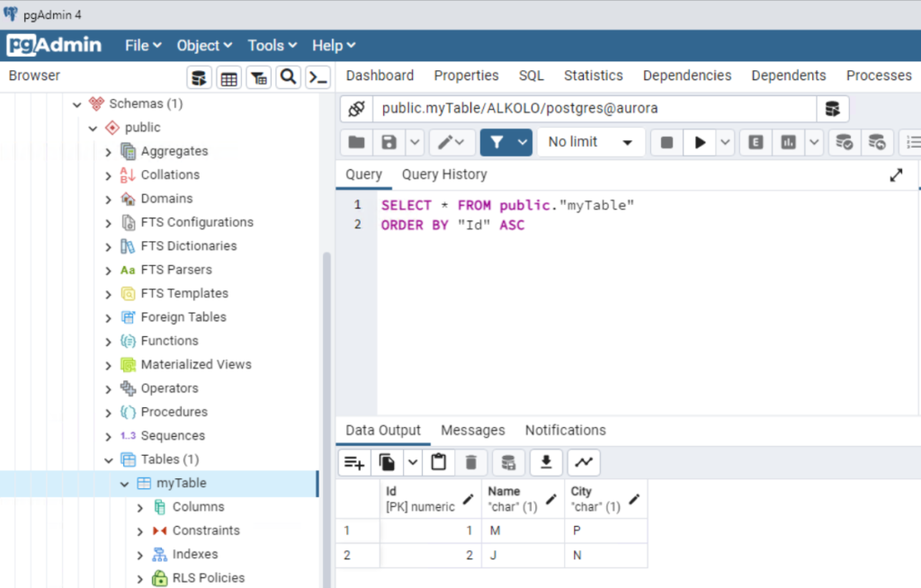Click the Edit pencil toolbar icon
The height and width of the screenshot is (588, 921).
[452, 142]
